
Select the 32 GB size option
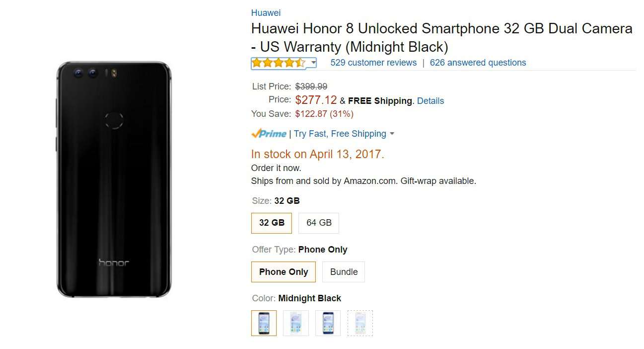tap(272, 223)
